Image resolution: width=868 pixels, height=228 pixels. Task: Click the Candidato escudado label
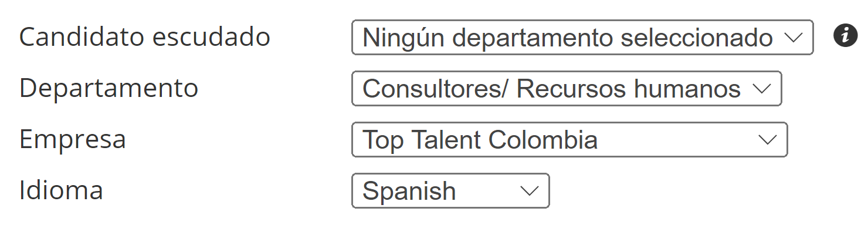[x=145, y=37]
